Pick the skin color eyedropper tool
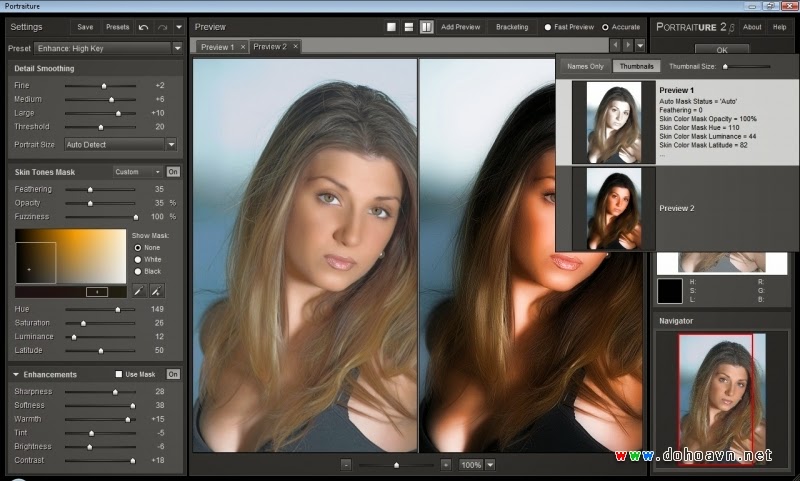The height and width of the screenshot is (481, 800). click(x=138, y=291)
